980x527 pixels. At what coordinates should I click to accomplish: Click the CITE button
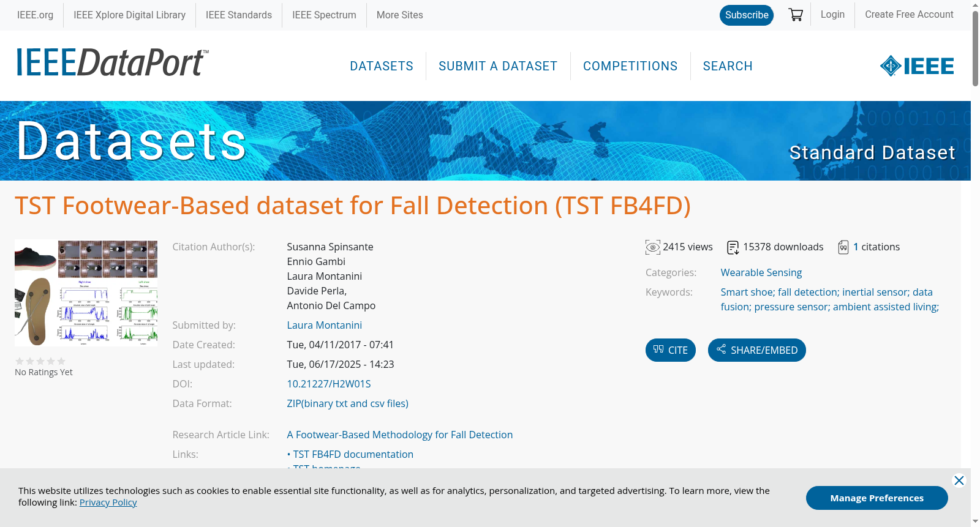[x=671, y=350]
